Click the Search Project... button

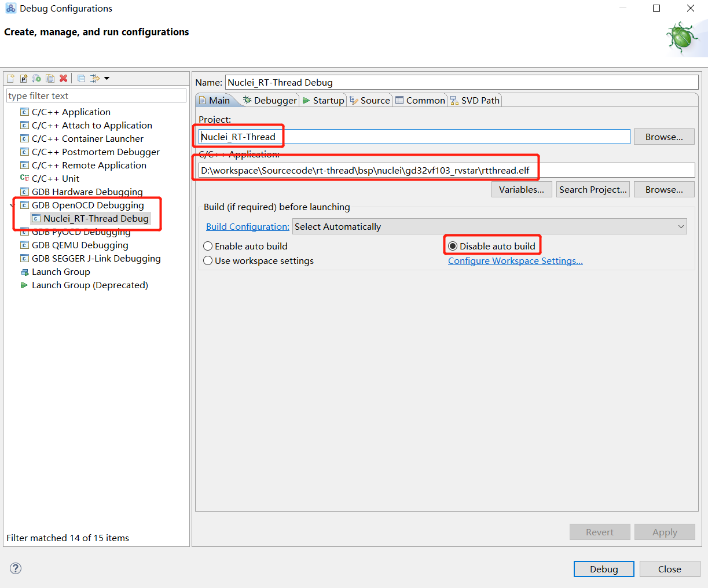tap(593, 189)
